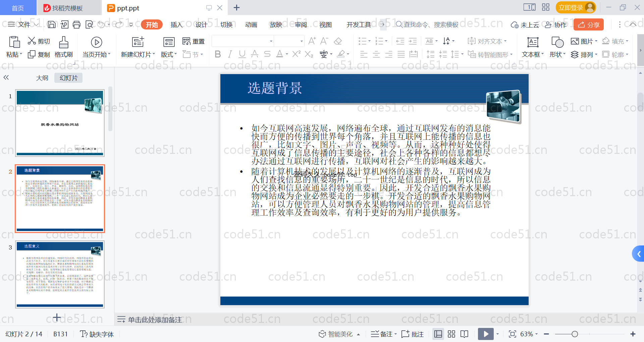Open the Design (设计) ribbon tab
Viewport: 644px width, 342px height.
(x=201, y=24)
